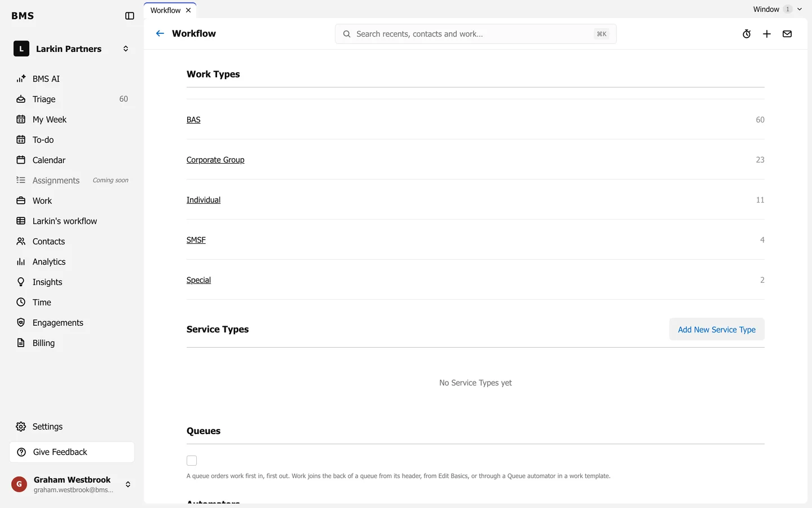Click Give Feedback button

72,452
